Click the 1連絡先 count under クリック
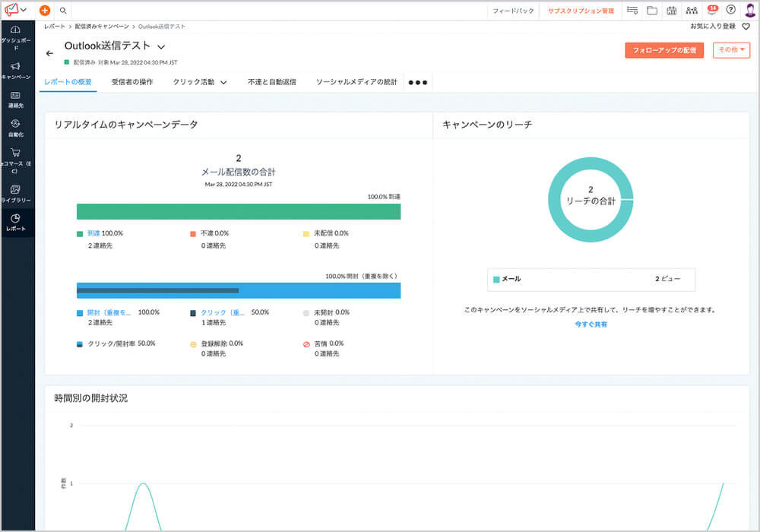 click(x=214, y=323)
